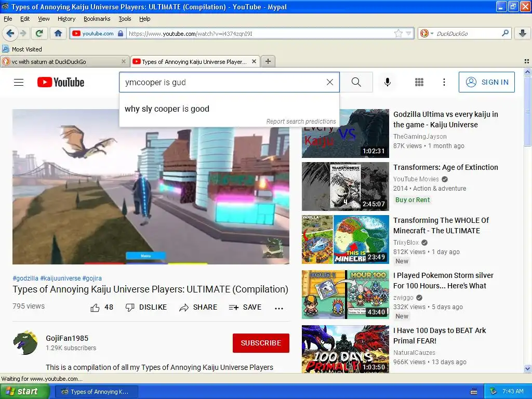532x399 pixels.
Task: Click the red SUBSCRIBE button
Action: 261,343
